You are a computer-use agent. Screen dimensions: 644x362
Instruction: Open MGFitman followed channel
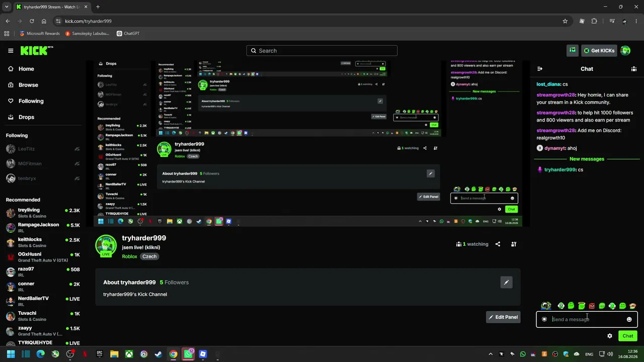pos(42,163)
